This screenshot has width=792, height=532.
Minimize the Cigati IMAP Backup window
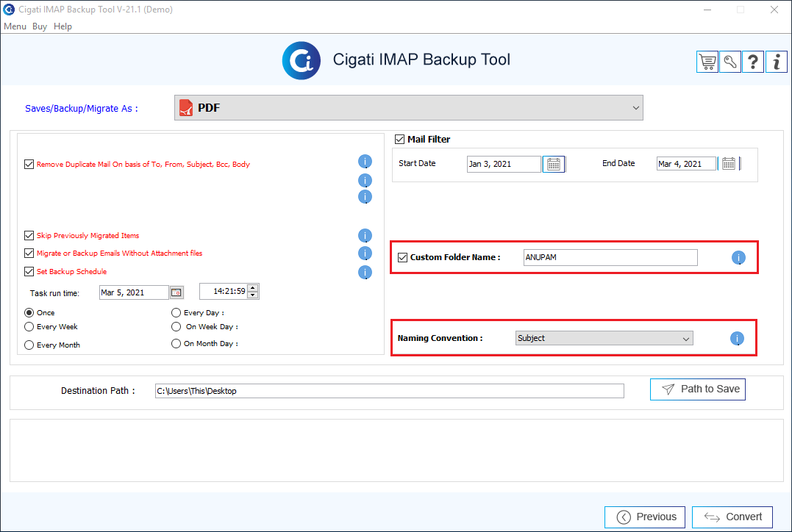[707, 10]
